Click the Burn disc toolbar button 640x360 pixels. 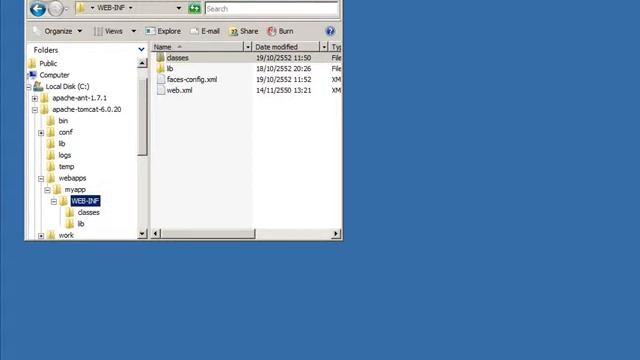click(x=280, y=31)
